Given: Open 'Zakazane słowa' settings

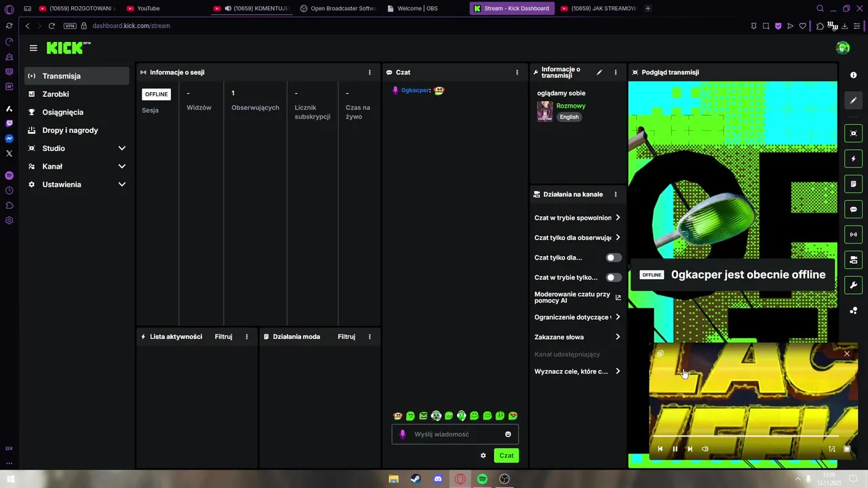Looking at the screenshot, I should (x=578, y=337).
